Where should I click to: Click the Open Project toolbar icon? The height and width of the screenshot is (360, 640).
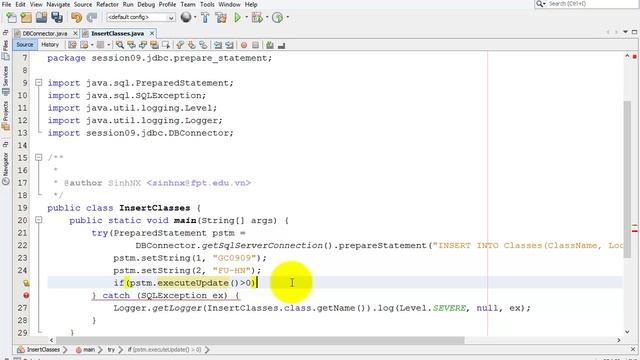coord(42,18)
